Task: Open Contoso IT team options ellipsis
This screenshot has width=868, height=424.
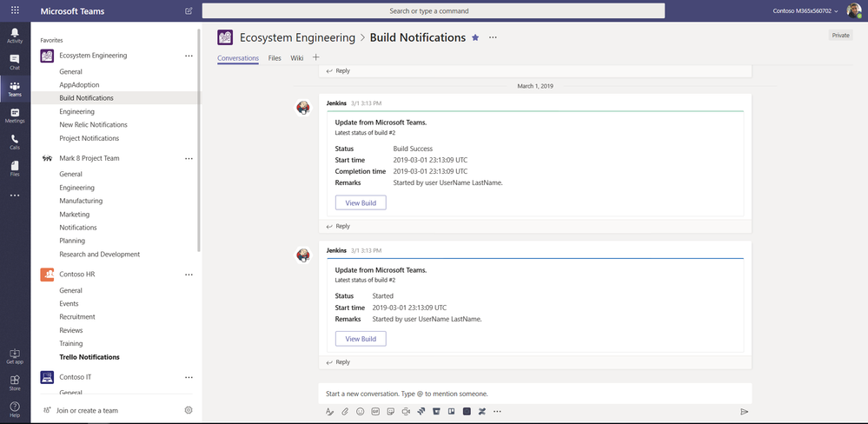Action: (189, 377)
